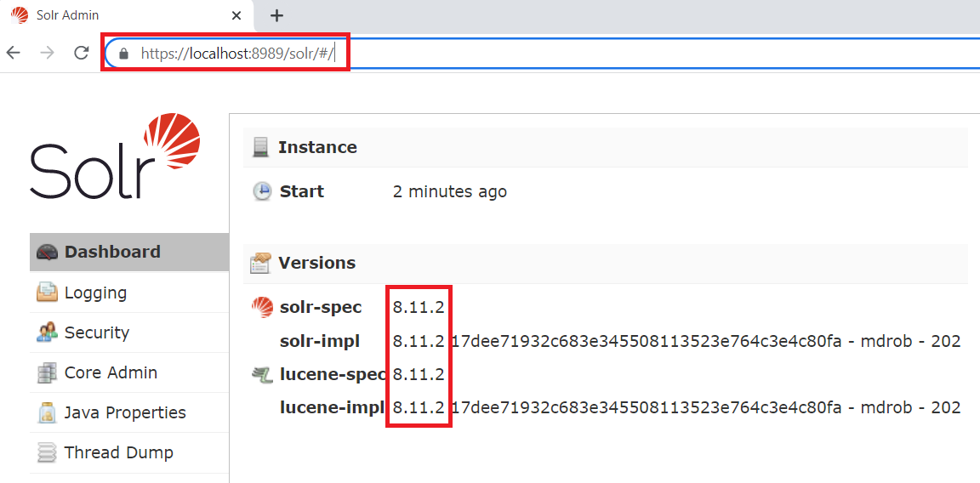Click the padlock icon in address bar
This screenshot has height=483, width=980.
[124, 54]
